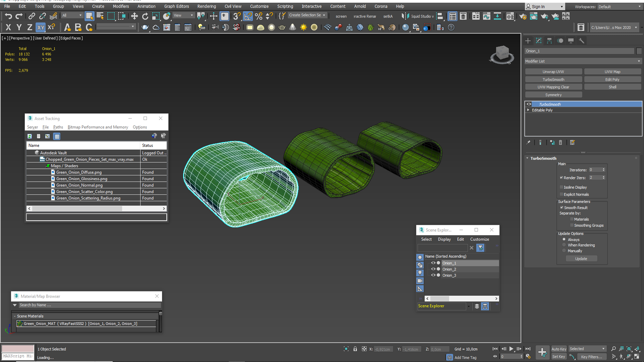
Task: Toggle the Render Iters checkbox
Action: [561, 178]
